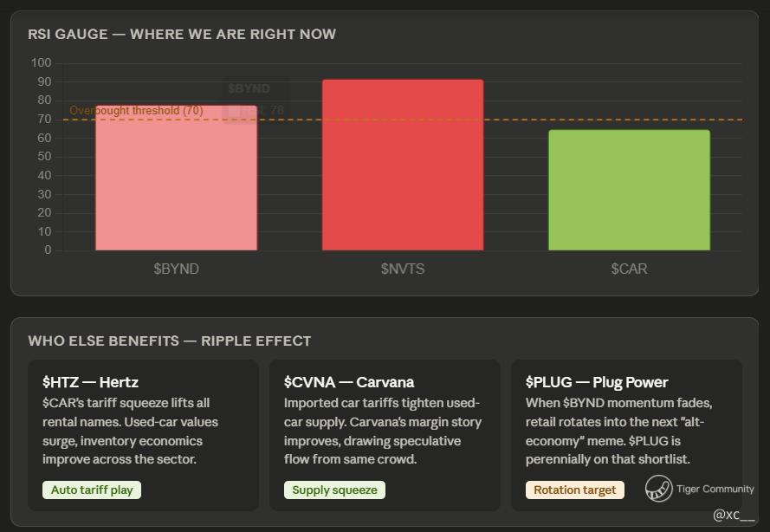Viewport: 770px width, 532px height.
Task: Click the $BYND tooltip color swatch
Action: pos(234,111)
